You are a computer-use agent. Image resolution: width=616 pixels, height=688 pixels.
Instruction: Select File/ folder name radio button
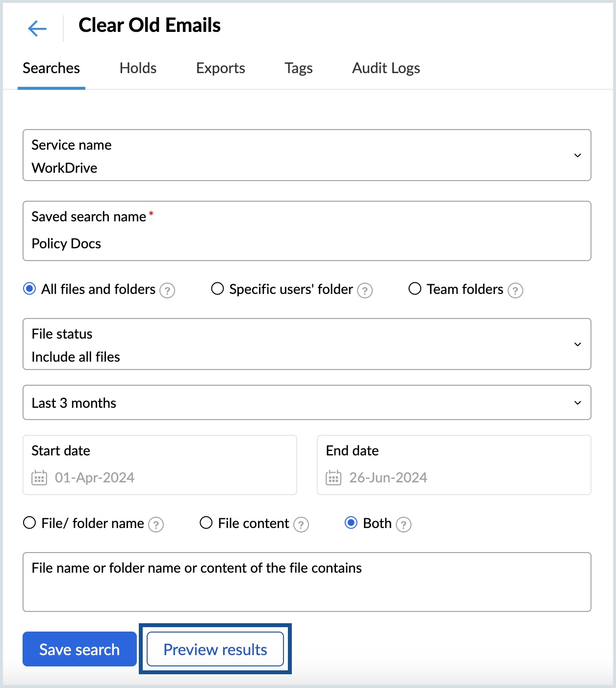point(29,523)
